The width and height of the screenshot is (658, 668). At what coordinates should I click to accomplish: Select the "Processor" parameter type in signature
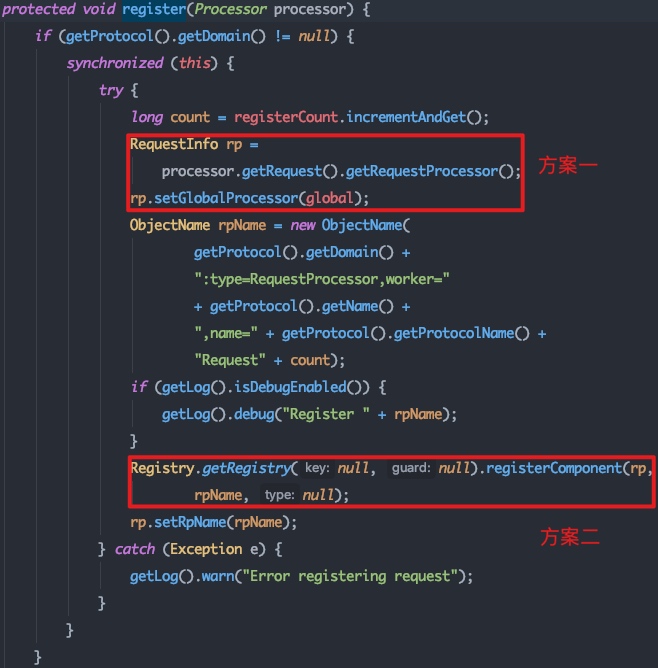pyautogui.click(x=230, y=9)
